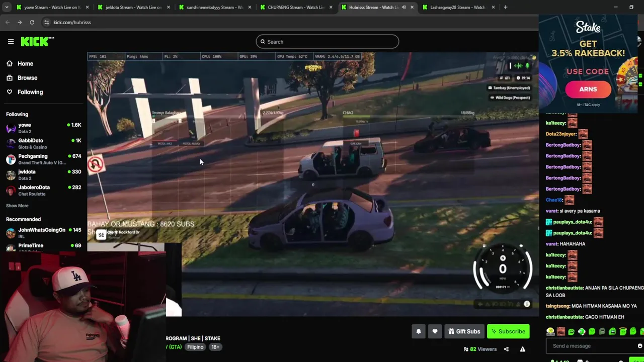
Task: Click the Search field
Action: (327, 42)
